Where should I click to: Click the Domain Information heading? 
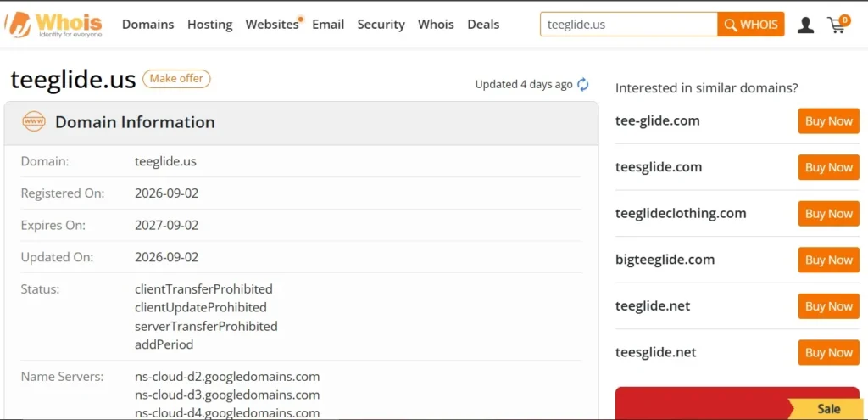(135, 122)
